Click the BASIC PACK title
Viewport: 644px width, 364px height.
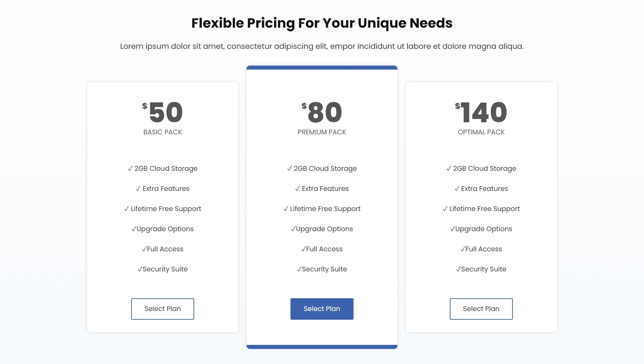pos(162,132)
